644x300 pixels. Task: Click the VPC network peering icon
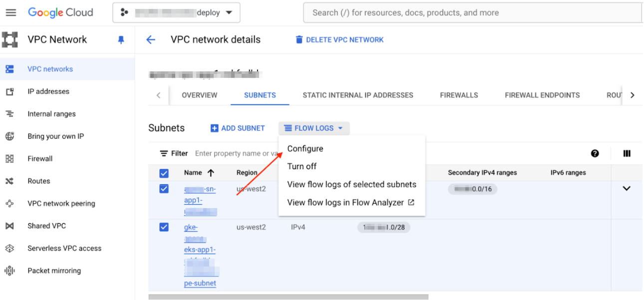(x=9, y=204)
